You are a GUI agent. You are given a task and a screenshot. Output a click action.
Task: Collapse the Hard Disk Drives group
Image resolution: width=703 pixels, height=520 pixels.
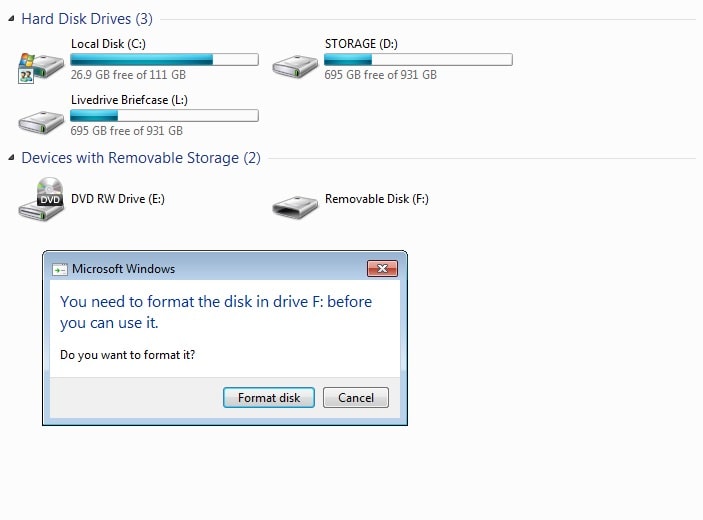11,19
